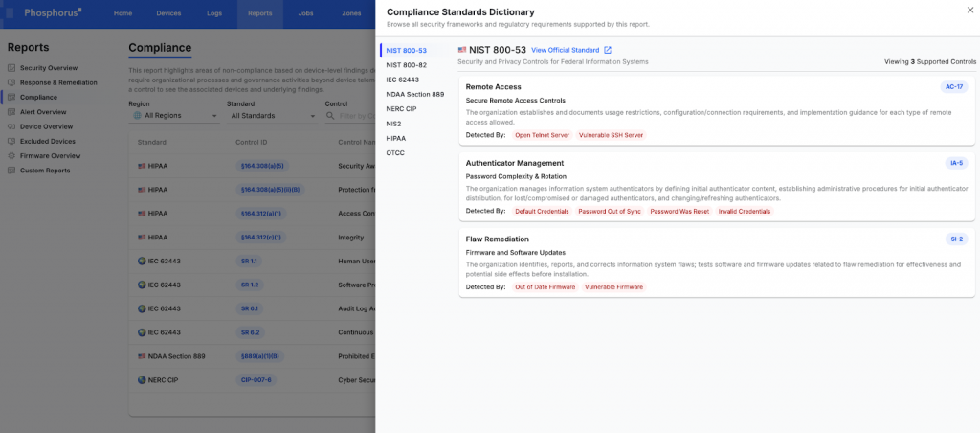
Task: Switch to the IEC 62443 standard
Action: coord(404,80)
